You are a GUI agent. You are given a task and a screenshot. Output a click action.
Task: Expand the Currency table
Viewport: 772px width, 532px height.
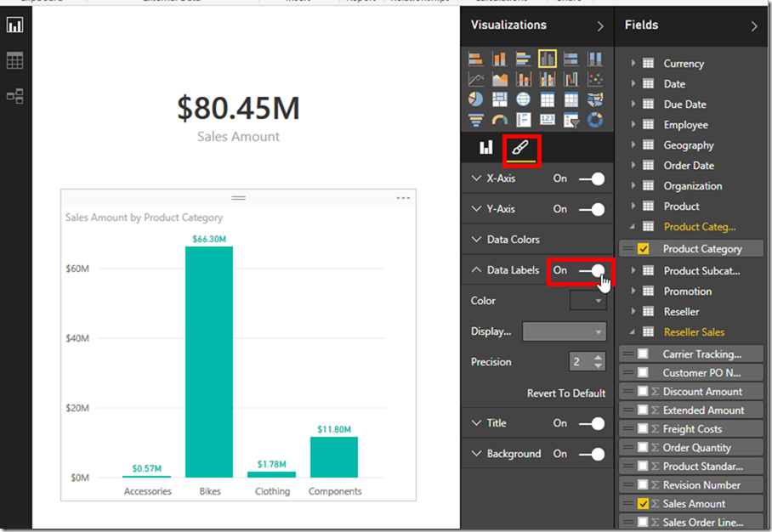pos(633,63)
